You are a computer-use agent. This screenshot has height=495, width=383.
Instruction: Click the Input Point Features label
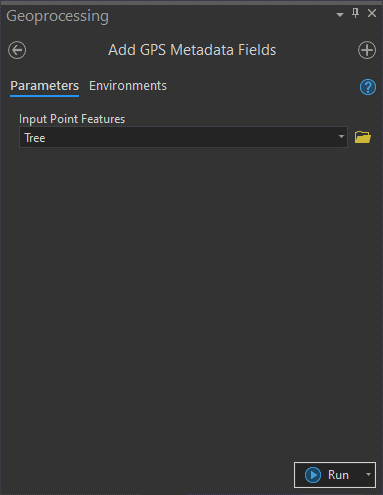click(72, 119)
